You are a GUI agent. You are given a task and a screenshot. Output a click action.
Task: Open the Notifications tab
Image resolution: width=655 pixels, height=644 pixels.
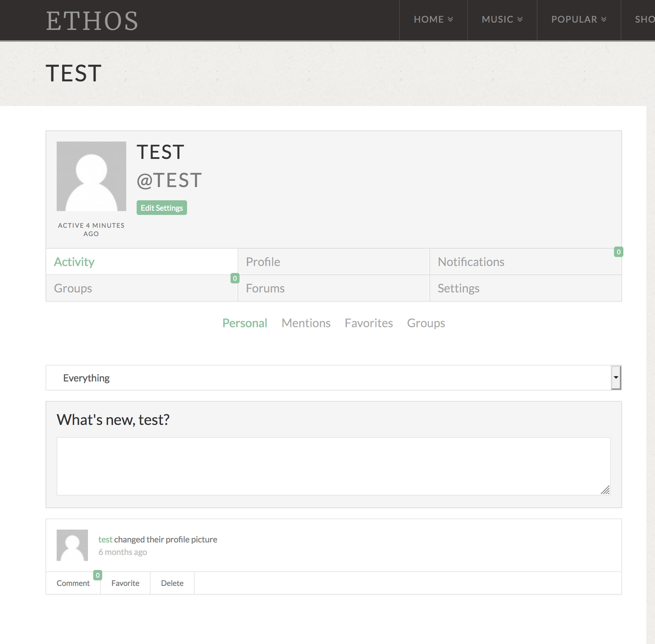click(471, 262)
